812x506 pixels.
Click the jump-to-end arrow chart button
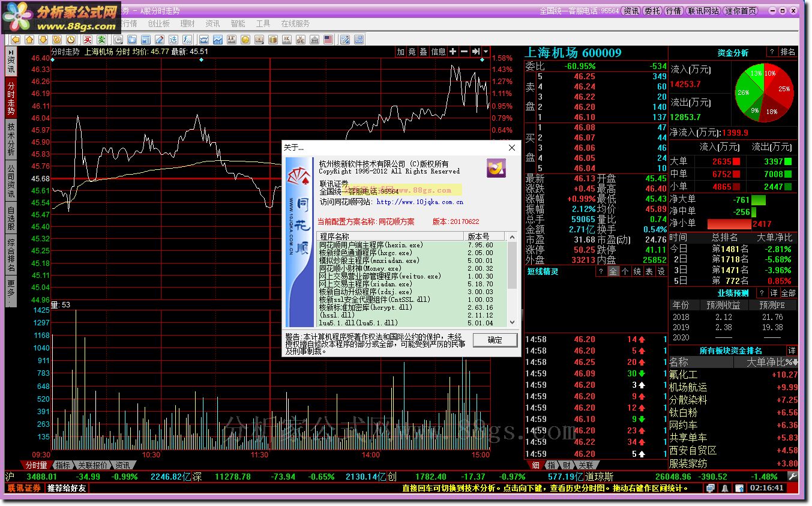click(475, 52)
